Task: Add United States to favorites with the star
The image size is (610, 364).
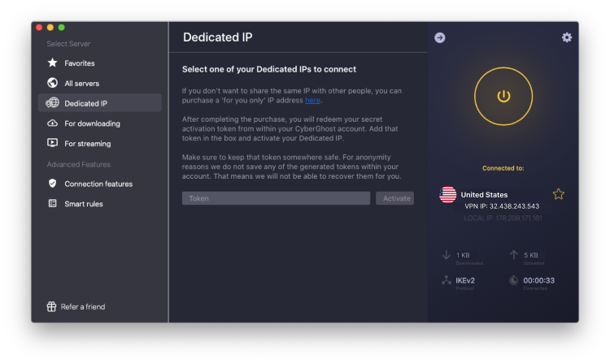Action: click(x=558, y=194)
